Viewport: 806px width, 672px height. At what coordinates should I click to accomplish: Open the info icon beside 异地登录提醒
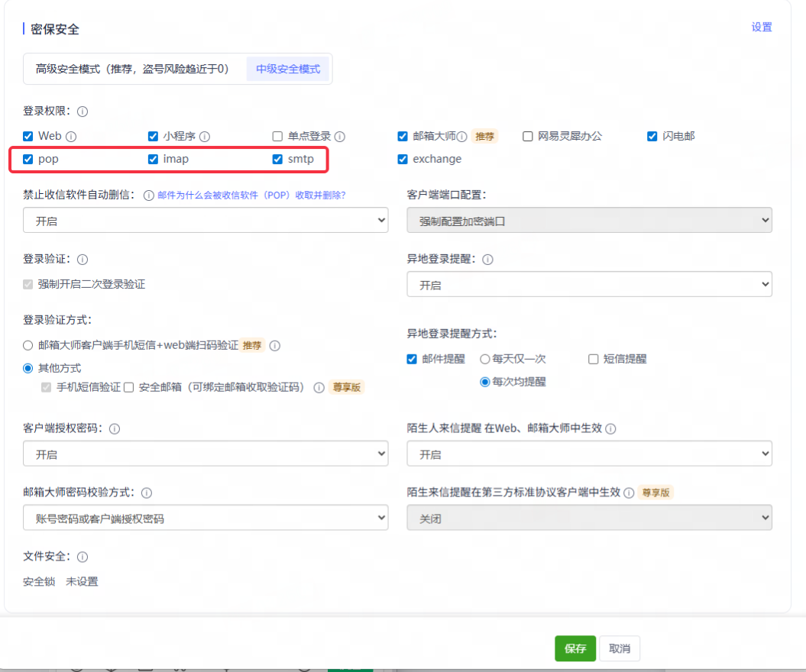click(488, 260)
